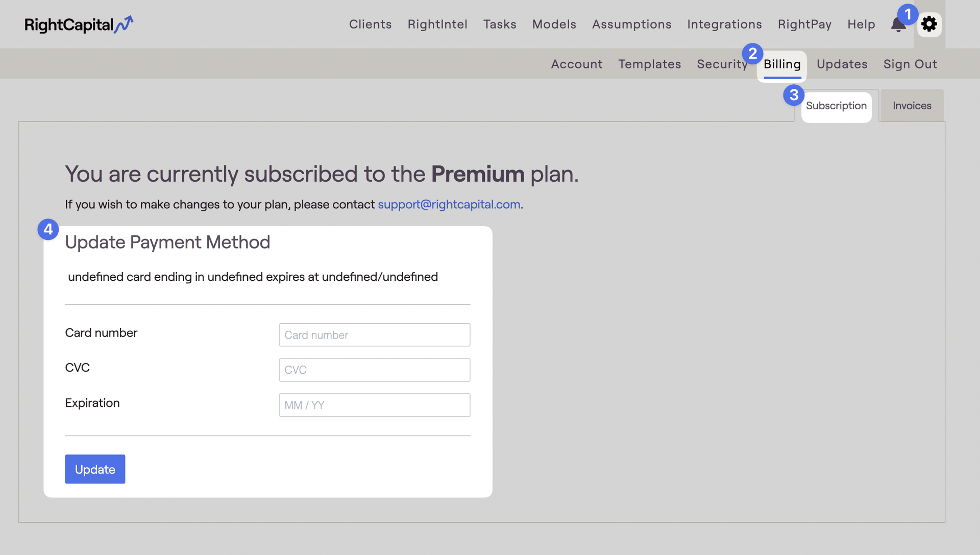Switch to the Updates settings tab

(842, 64)
